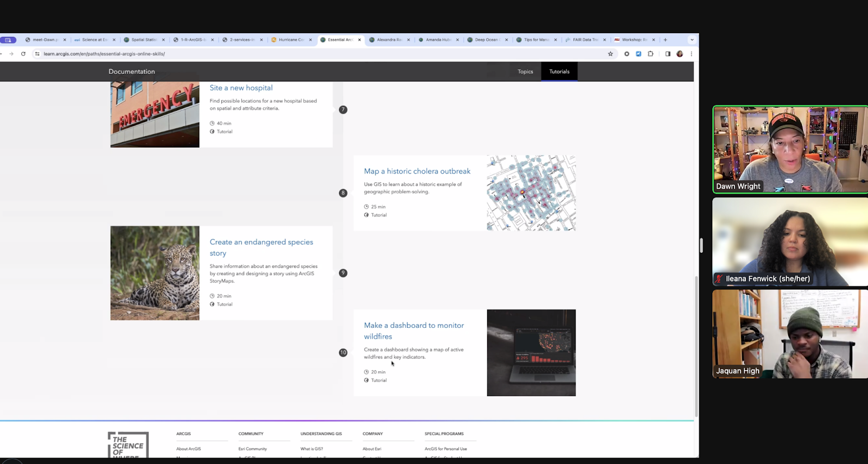The width and height of the screenshot is (868, 464).
Task: Open the Chrome profile avatar
Action: [x=680, y=54]
